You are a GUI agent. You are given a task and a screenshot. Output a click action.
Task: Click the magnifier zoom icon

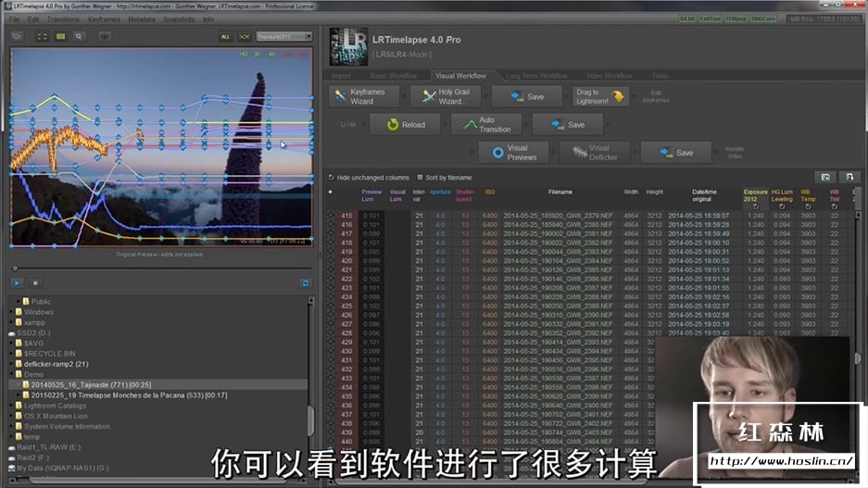tap(79, 36)
